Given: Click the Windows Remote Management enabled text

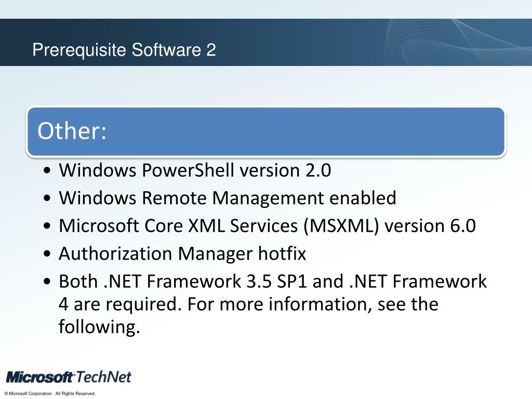Looking at the screenshot, I should 227,198.
